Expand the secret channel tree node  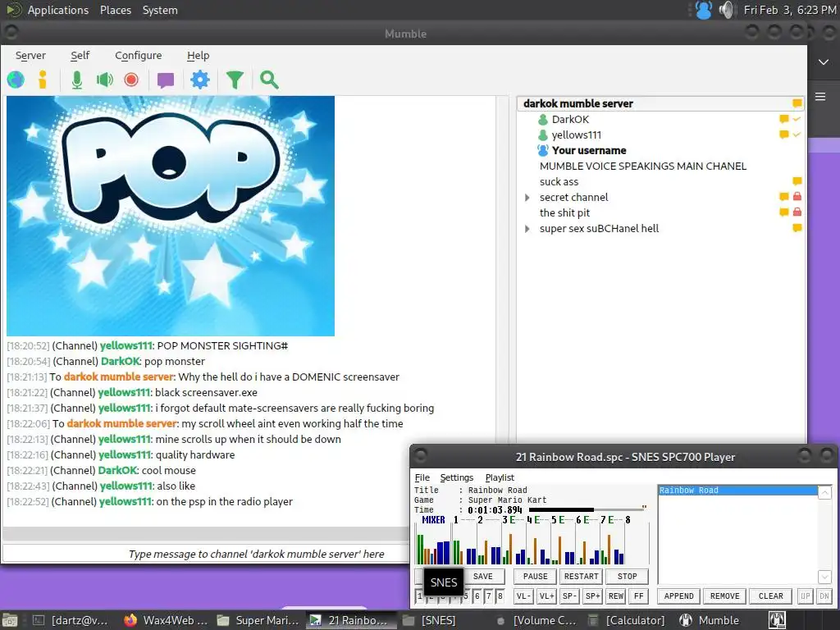click(527, 198)
